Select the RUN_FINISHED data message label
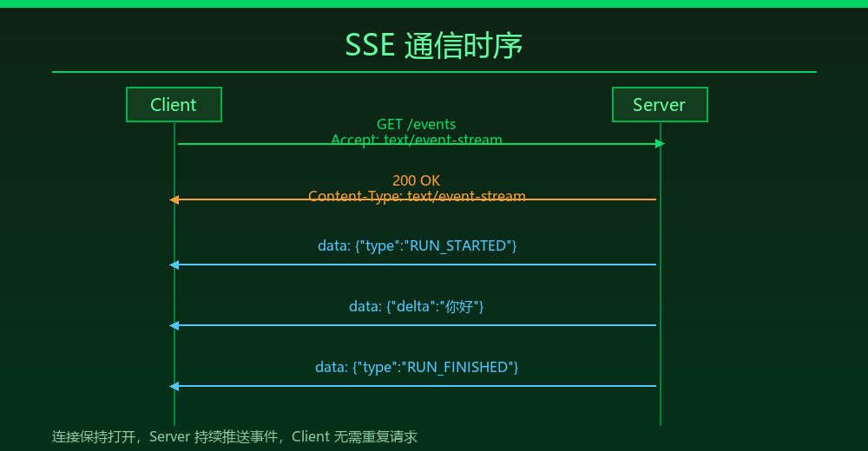 tap(417, 367)
